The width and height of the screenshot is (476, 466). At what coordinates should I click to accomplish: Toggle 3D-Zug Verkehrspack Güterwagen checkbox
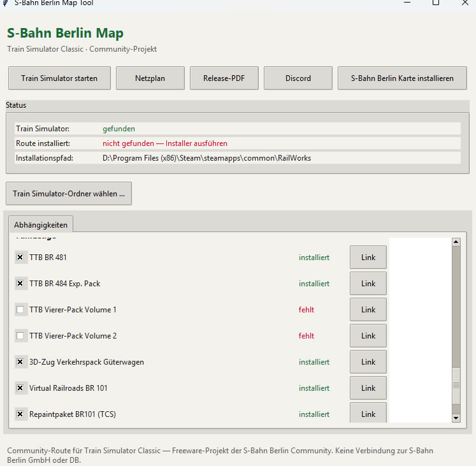[x=20, y=362]
